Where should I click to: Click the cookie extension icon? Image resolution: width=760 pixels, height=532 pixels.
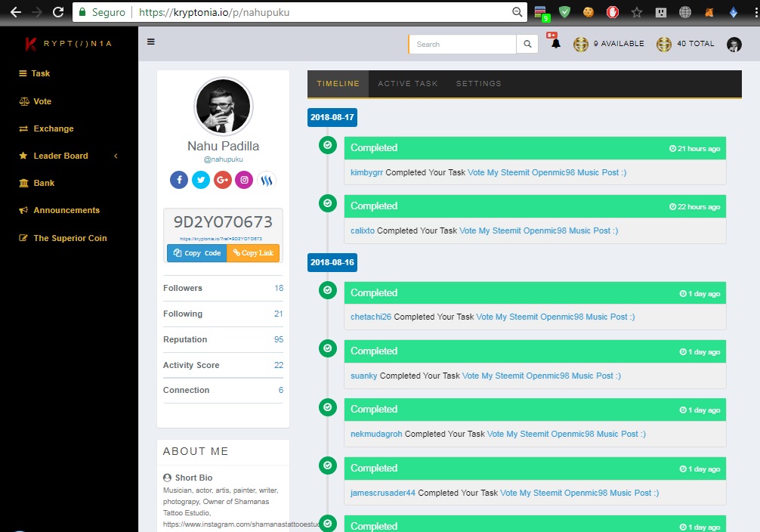point(589,12)
